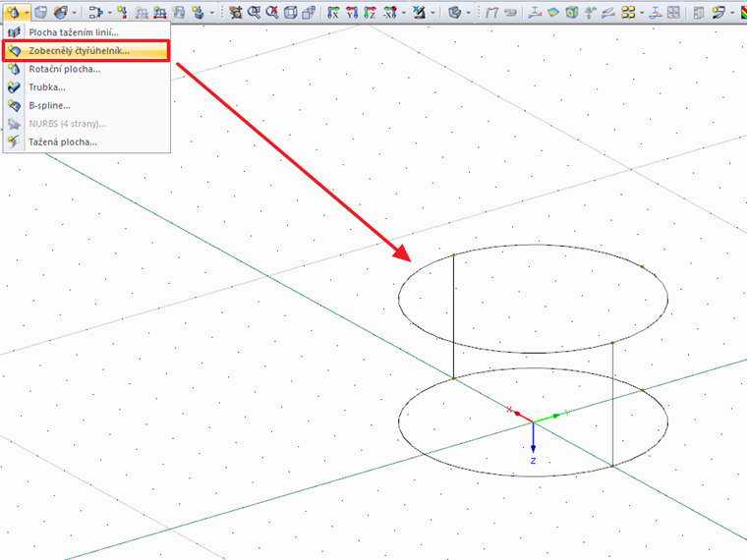Pick 'B-spline...' from the surface menu
This screenshot has height=560, width=747.
pyautogui.click(x=86, y=105)
